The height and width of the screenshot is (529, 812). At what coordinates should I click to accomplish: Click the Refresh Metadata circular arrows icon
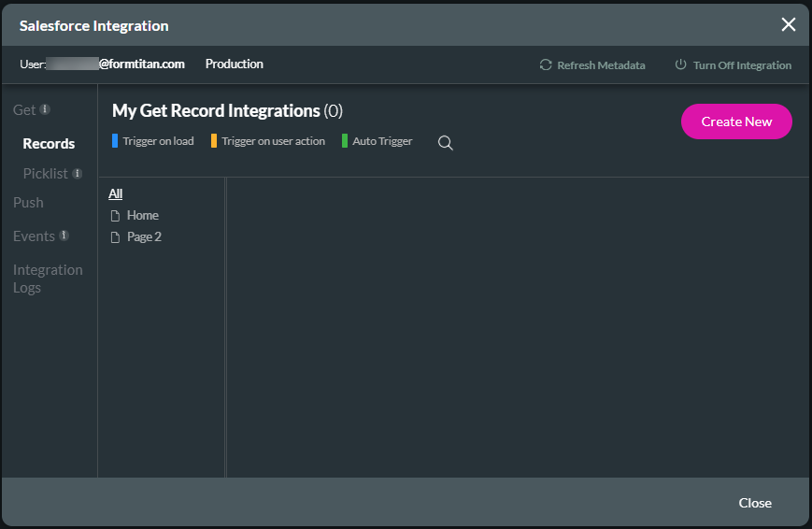coord(546,64)
